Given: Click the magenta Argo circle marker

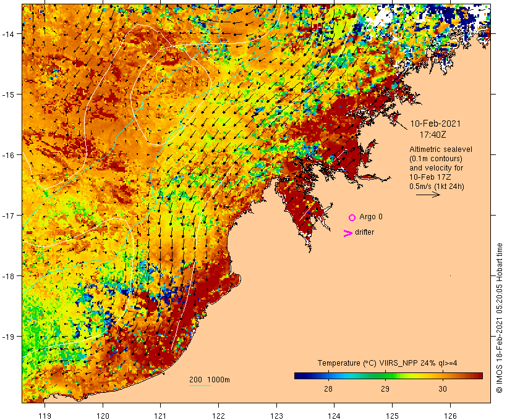Looking at the screenshot, I should (x=352, y=217).
